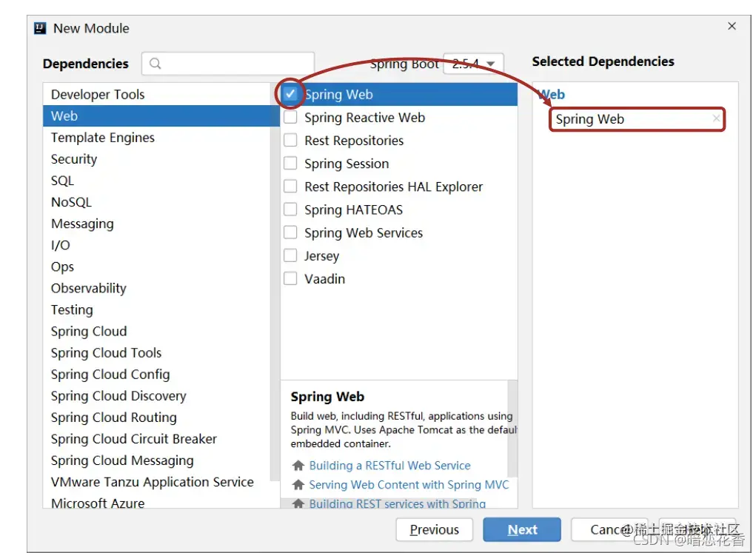Tick the Spring HATEOAS checkbox
Viewport: 756px width, 553px height.
point(290,210)
